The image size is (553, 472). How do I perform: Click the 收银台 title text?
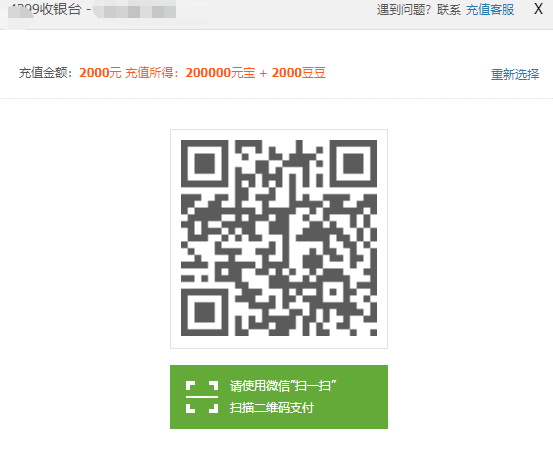60,10
